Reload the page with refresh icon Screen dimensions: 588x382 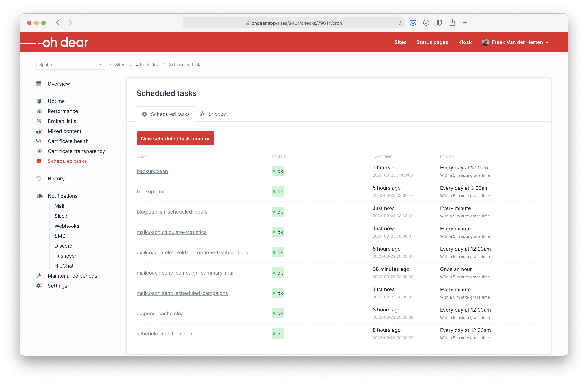click(x=400, y=23)
